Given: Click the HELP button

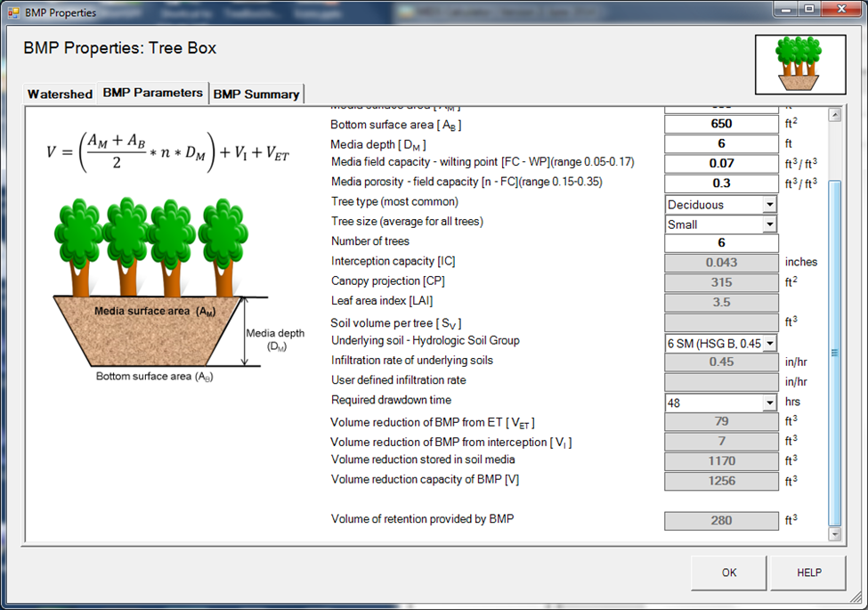Looking at the screenshot, I should (x=808, y=573).
